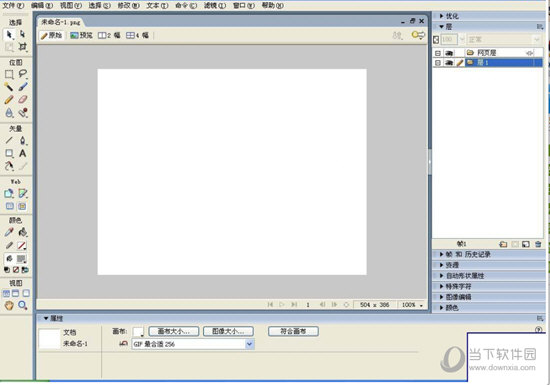Select the Eyedropper tool
550x385 pixels.
[x=9, y=232]
